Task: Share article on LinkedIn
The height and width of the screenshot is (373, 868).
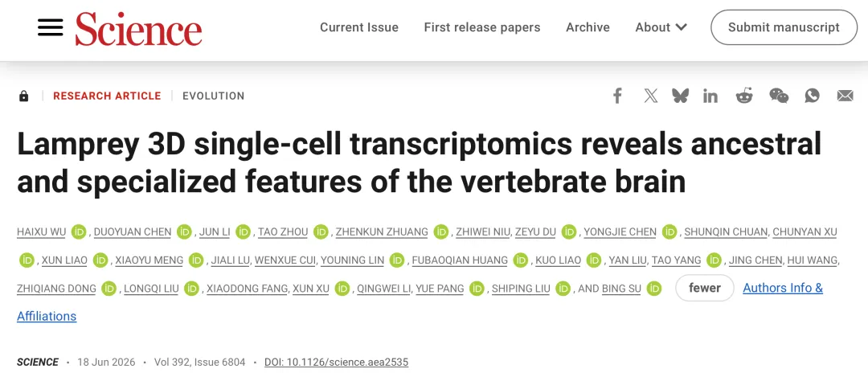Action: coord(710,96)
